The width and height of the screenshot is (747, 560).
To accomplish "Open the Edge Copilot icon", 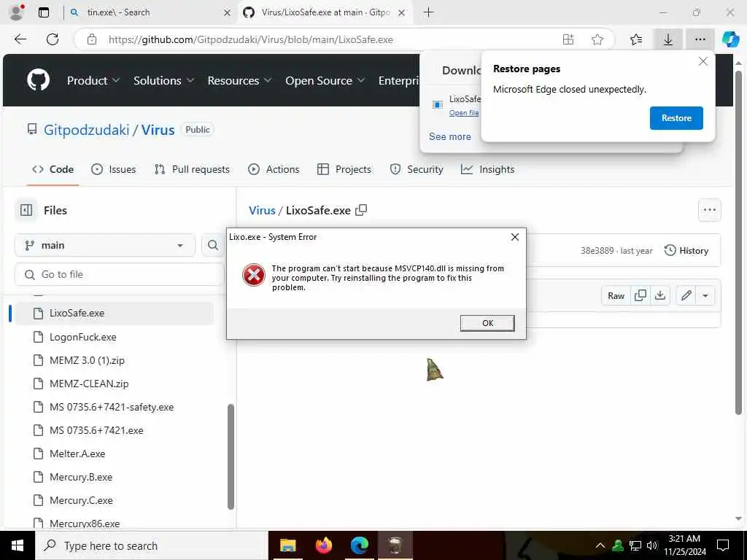I will 730,39.
